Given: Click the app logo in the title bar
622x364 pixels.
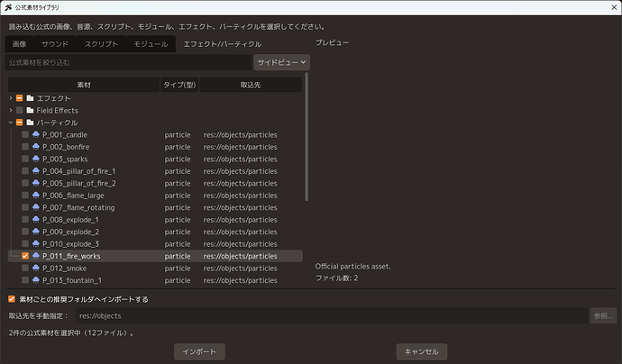Looking at the screenshot, I should 8,7.
